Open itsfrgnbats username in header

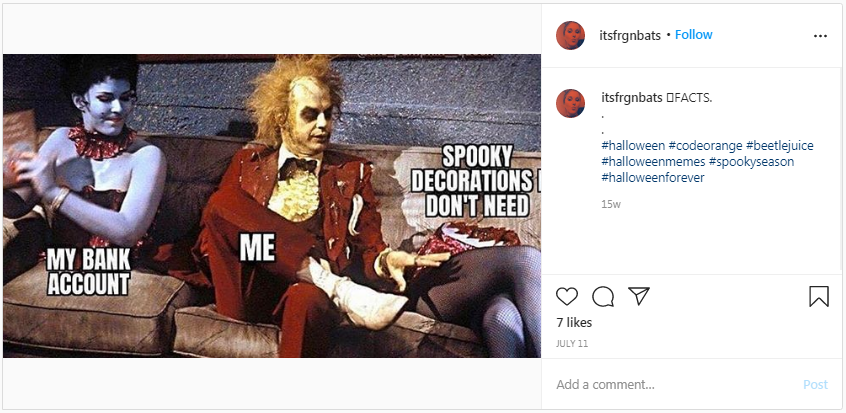(630, 36)
